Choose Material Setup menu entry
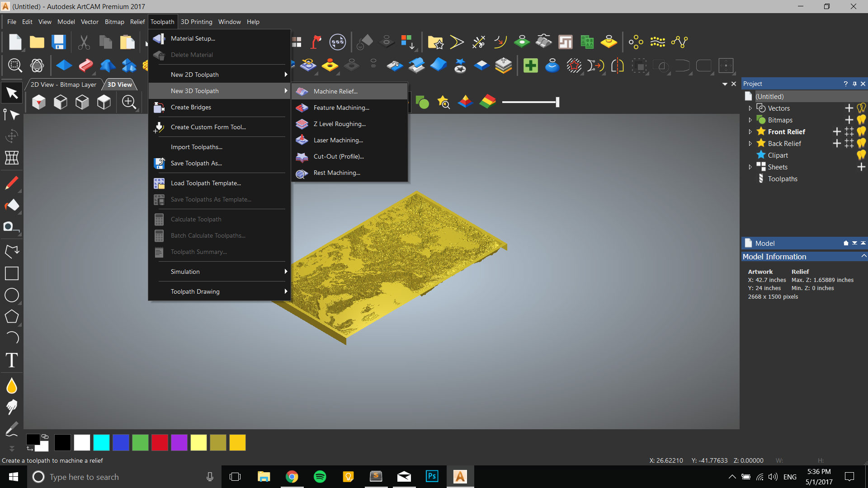 click(220, 38)
